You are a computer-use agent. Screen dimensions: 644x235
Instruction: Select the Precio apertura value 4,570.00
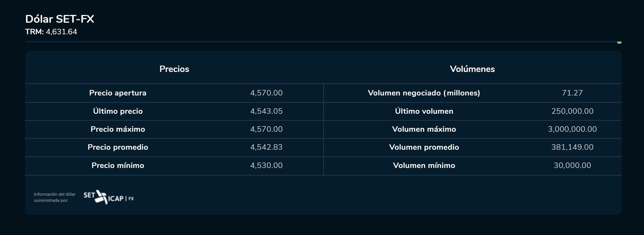pyautogui.click(x=266, y=93)
